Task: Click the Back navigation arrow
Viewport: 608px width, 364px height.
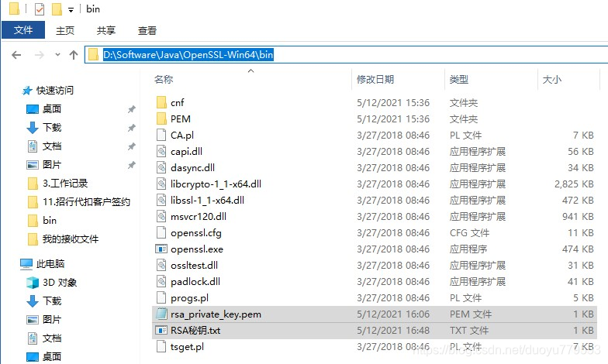Action: [x=16, y=55]
